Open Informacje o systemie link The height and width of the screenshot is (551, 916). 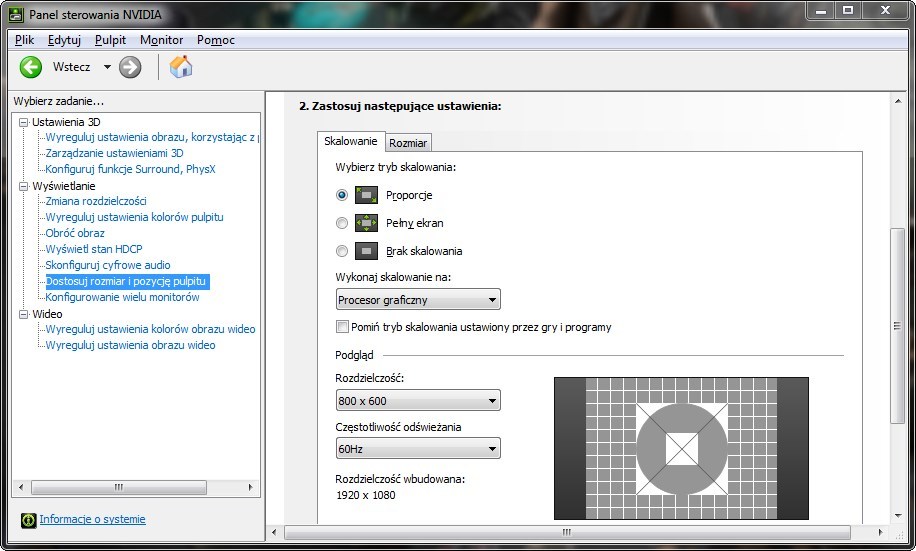point(92,519)
